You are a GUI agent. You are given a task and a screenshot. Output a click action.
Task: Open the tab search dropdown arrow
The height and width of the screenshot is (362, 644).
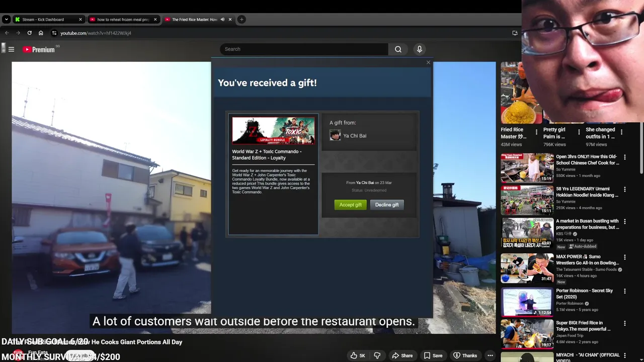(x=6, y=20)
